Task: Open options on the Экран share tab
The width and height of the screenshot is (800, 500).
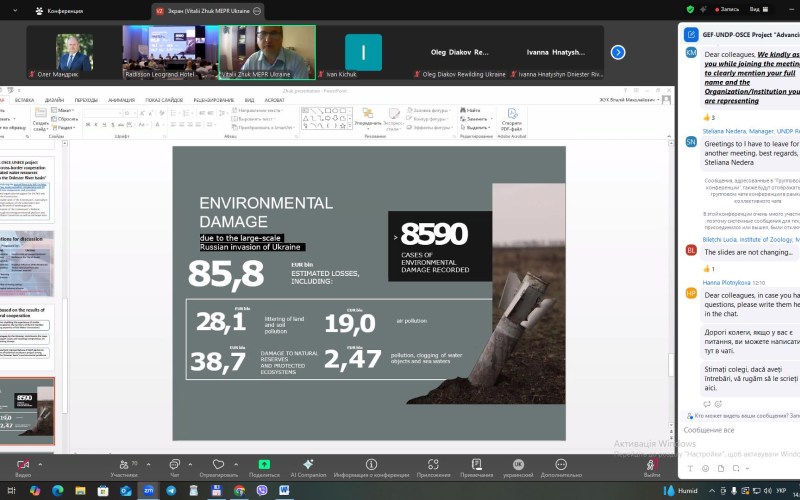Action: [x=257, y=11]
